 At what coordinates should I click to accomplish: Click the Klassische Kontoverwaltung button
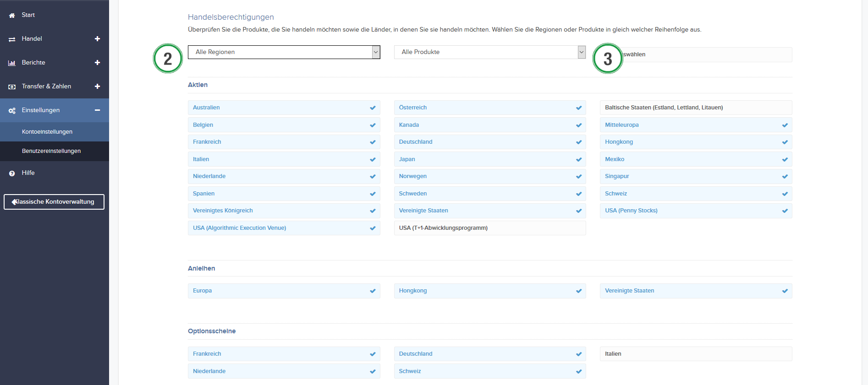pos(54,202)
